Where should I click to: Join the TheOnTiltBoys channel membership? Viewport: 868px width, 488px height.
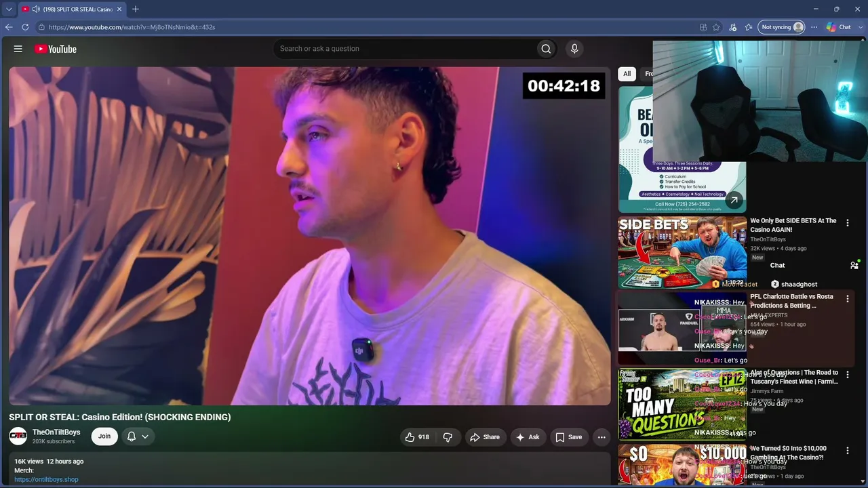(x=104, y=436)
